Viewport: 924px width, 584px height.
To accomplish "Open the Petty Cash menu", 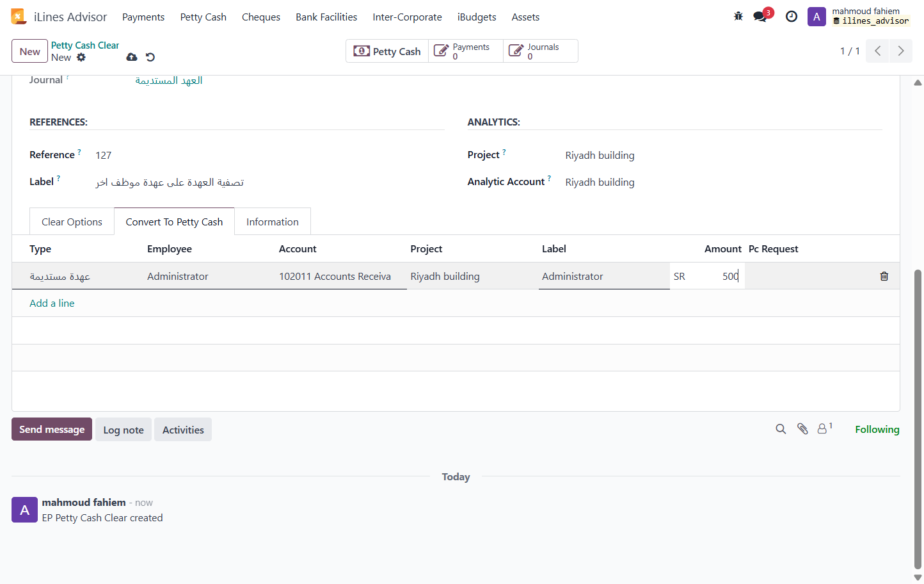I will [x=203, y=17].
